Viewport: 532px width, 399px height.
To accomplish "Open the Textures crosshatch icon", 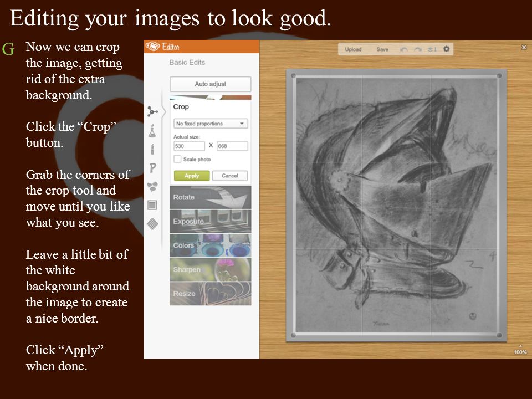I will tap(152, 223).
